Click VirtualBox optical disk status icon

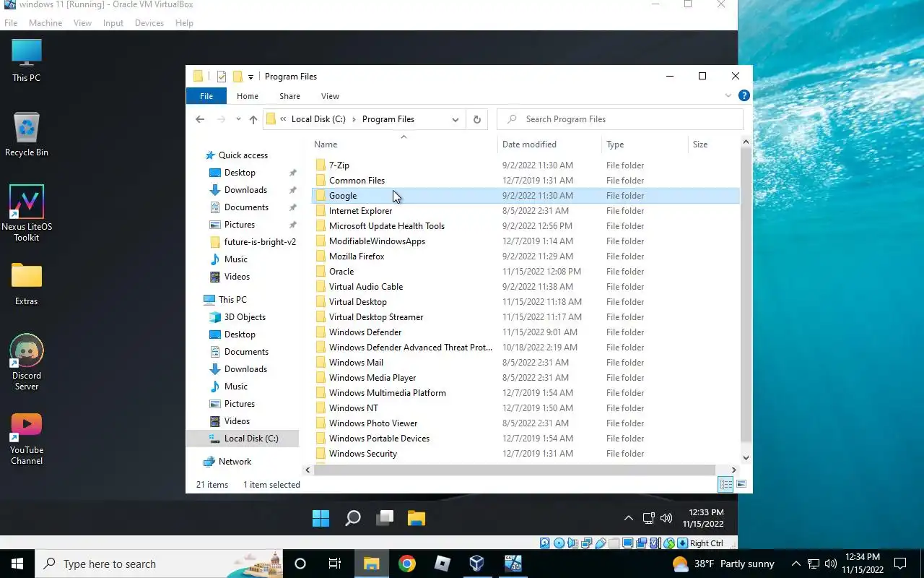[x=558, y=543]
